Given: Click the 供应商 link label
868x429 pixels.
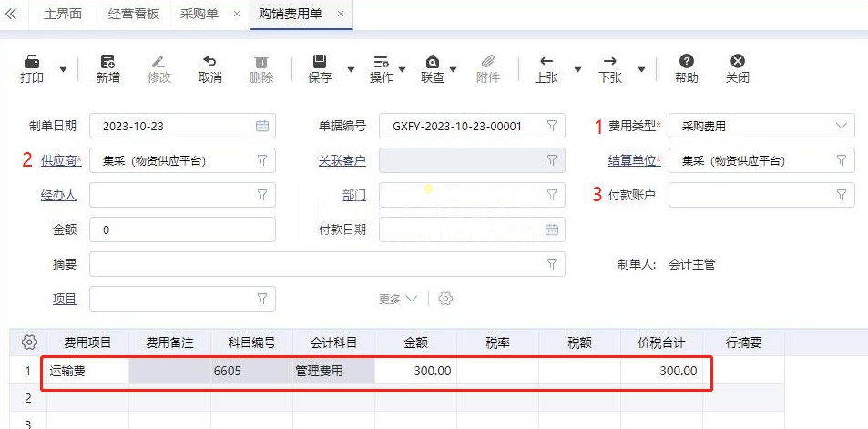Looking at the screenshot, I should pos(59,161).
